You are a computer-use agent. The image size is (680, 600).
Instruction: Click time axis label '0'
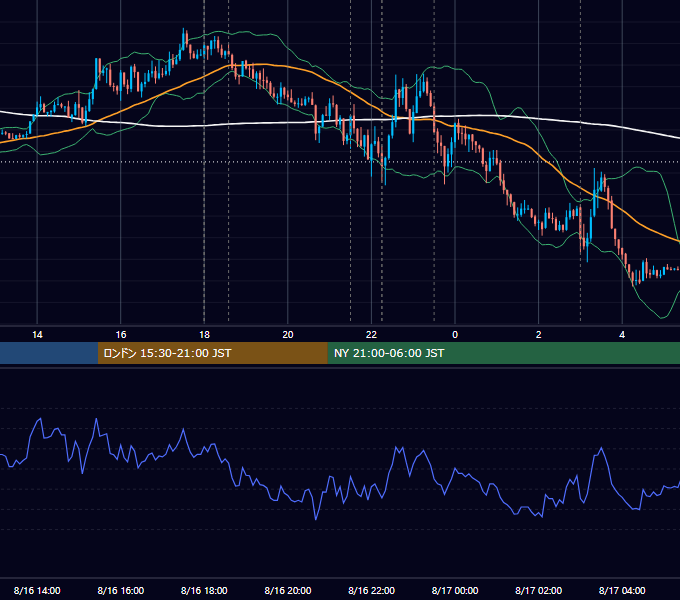[455, 335]
